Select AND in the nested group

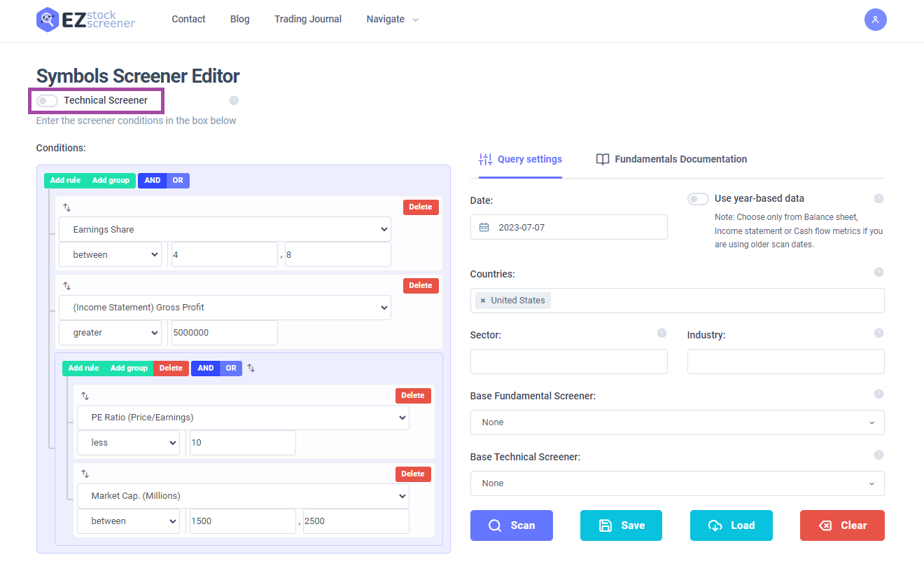[x=206, y=369]
